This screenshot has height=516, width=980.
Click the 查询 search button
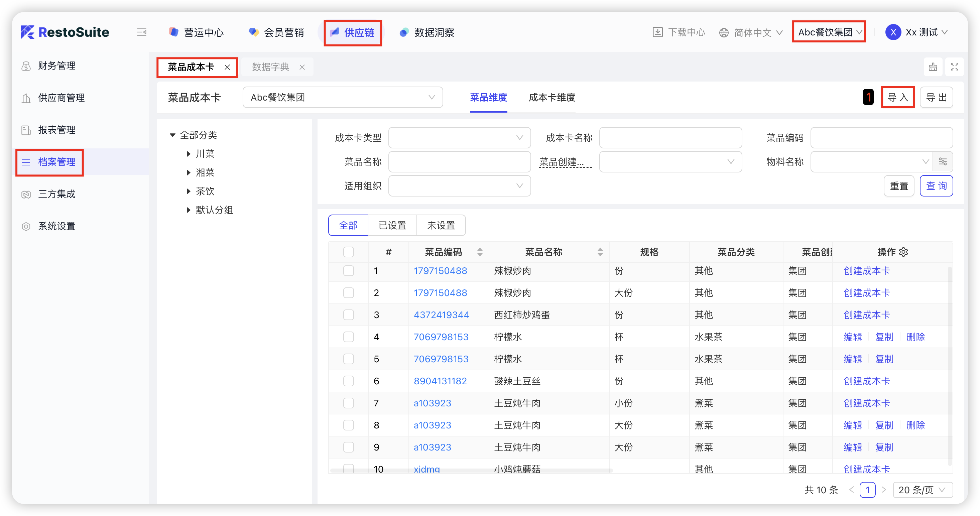[x=936, y=186]
